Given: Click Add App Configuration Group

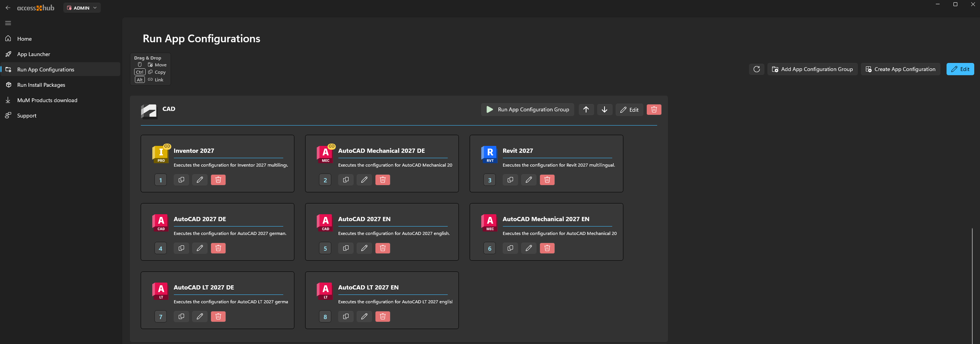Looking at the screenshot, I should 812,69.
